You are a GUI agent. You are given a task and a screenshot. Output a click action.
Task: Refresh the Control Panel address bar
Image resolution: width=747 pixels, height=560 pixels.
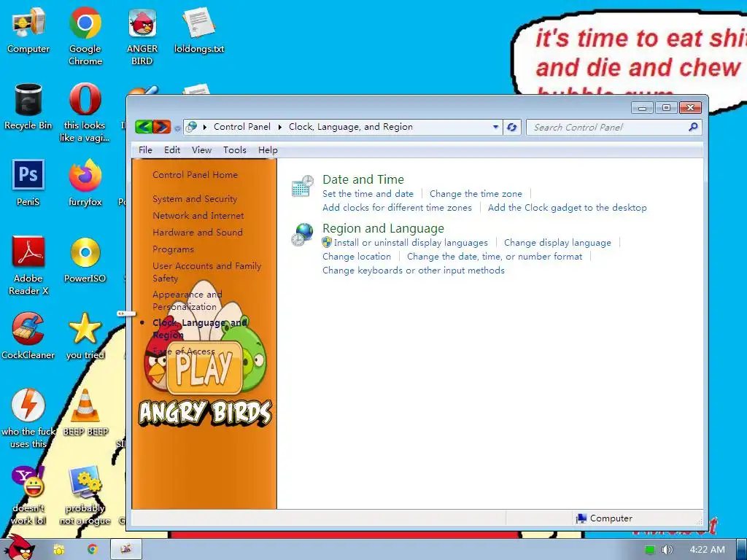pos(512,127)
